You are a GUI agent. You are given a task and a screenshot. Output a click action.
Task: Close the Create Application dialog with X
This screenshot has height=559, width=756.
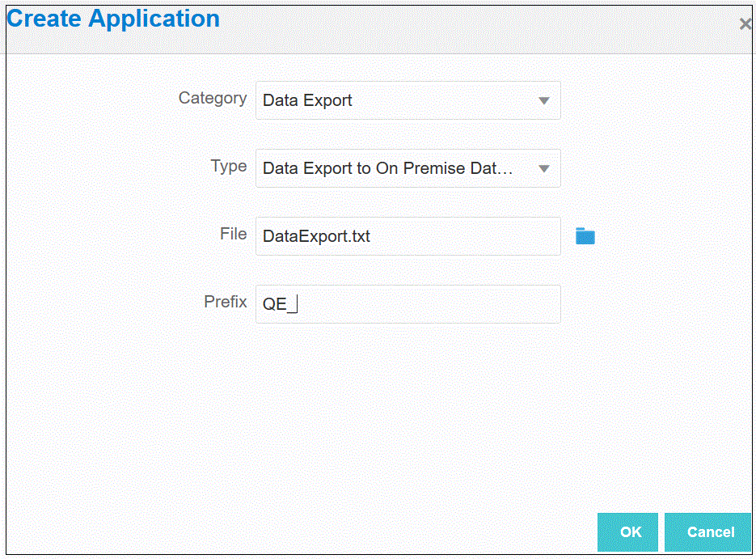tap(745, 24)
